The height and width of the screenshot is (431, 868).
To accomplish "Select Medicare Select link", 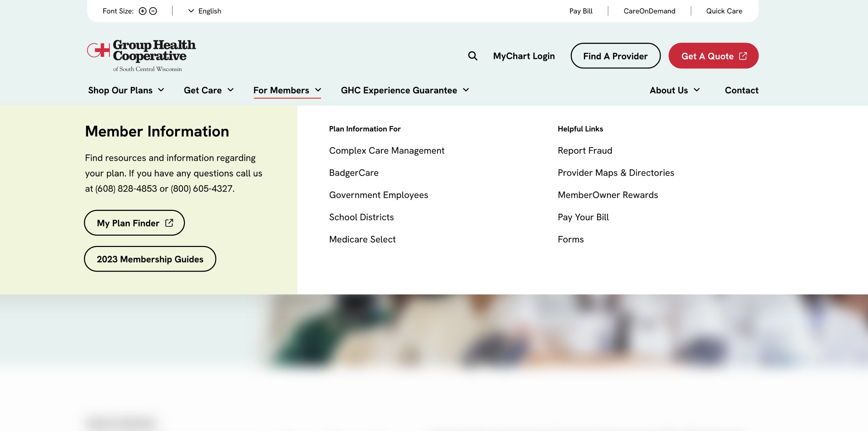I will [x=362, y=239].
